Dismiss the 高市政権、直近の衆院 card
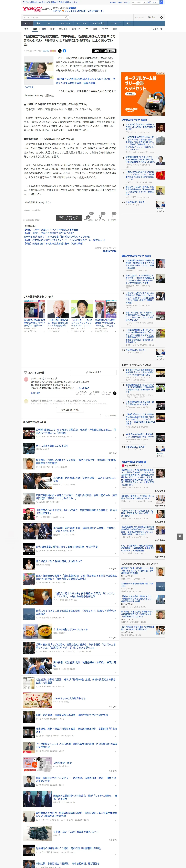 [44, 331]
